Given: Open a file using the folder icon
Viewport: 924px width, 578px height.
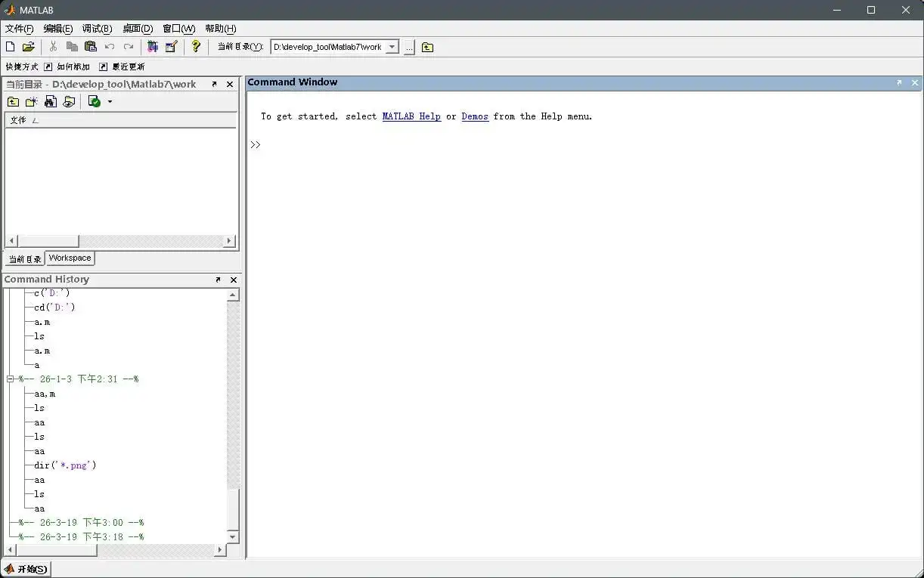Looking at the screenshot, I should (x=29, y=47).
